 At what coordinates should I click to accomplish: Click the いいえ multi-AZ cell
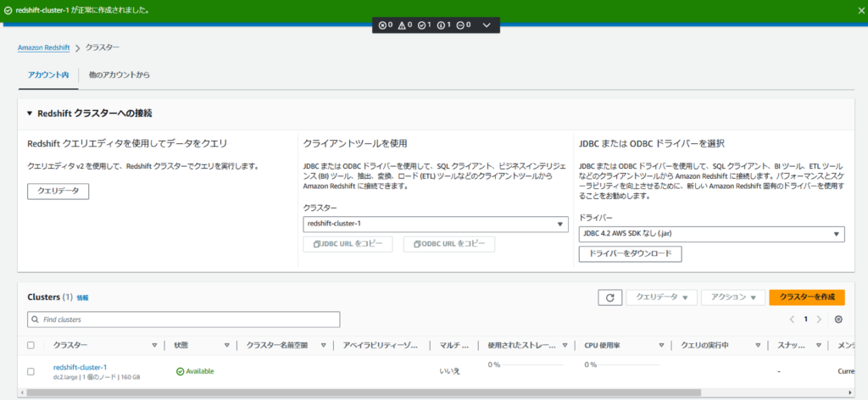(x=449, y=370)
